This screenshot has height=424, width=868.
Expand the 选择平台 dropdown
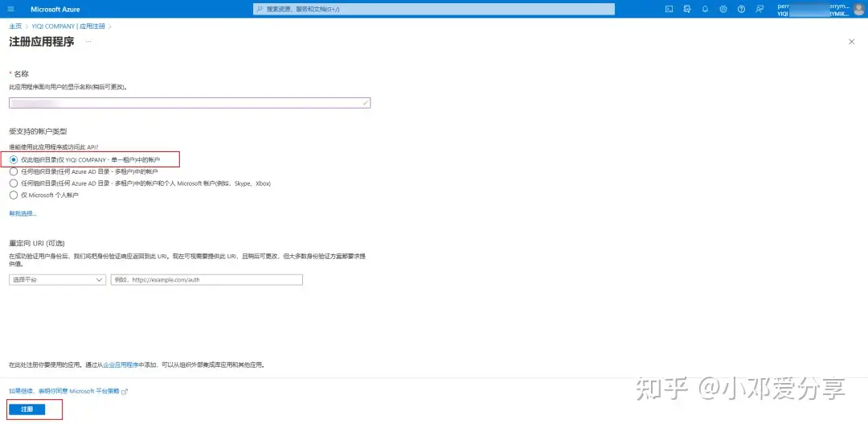tap(57, 280)
